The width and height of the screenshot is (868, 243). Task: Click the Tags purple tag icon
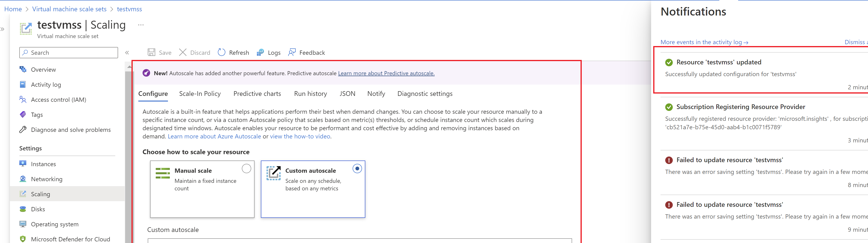pos(23,114)
